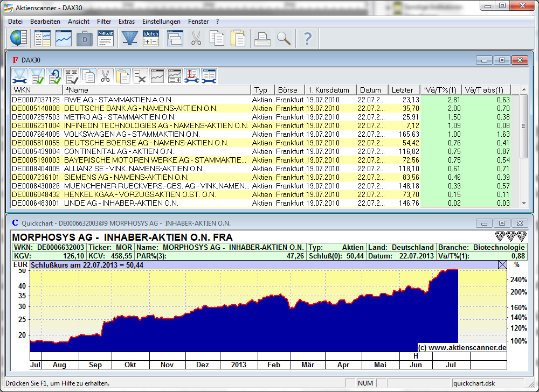
Task: Open the Datei menu
Action: click(x=16, y=22)
